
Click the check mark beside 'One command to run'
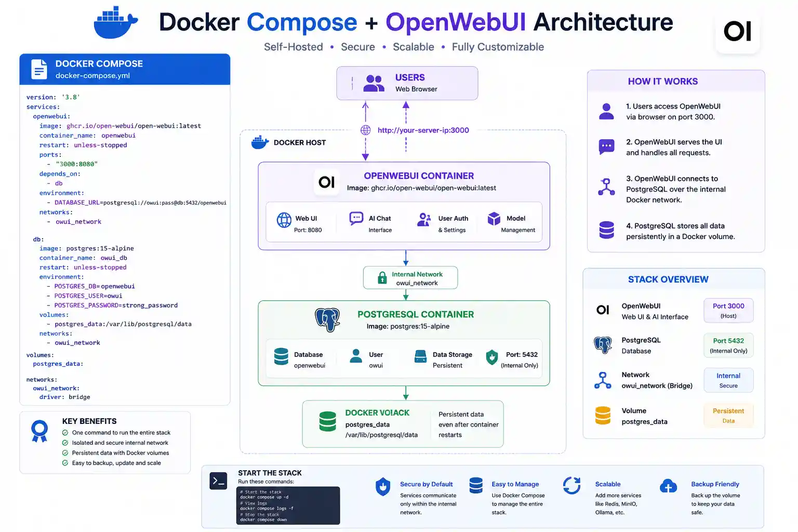tap(65, 433)
